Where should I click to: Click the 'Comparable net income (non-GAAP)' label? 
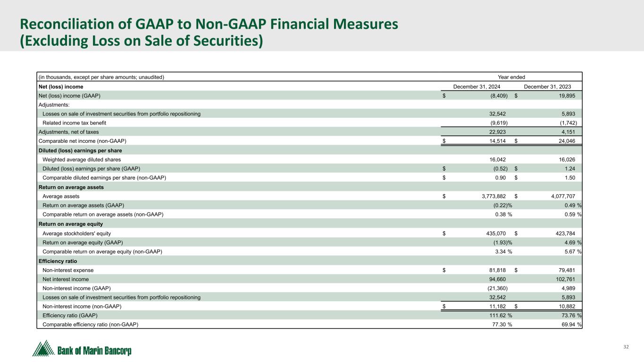tap(82, 141)
